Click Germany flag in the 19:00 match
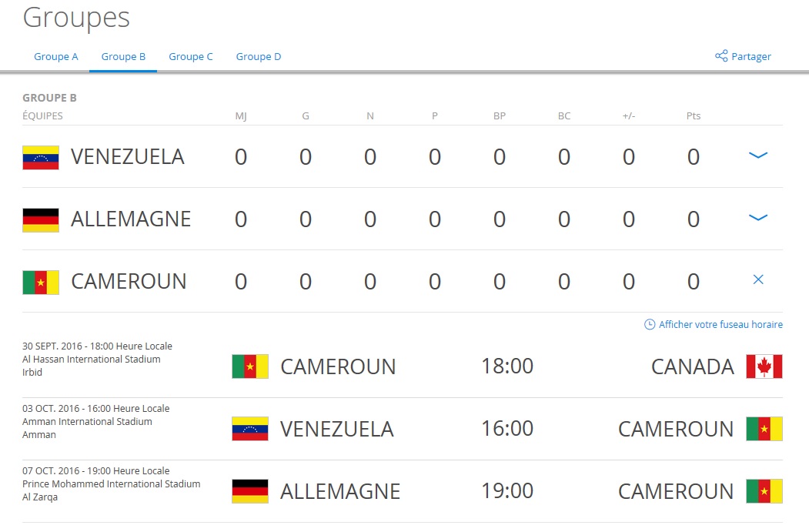Image resolution: width=809 pixels, height=532 pixels. [250, 491]
